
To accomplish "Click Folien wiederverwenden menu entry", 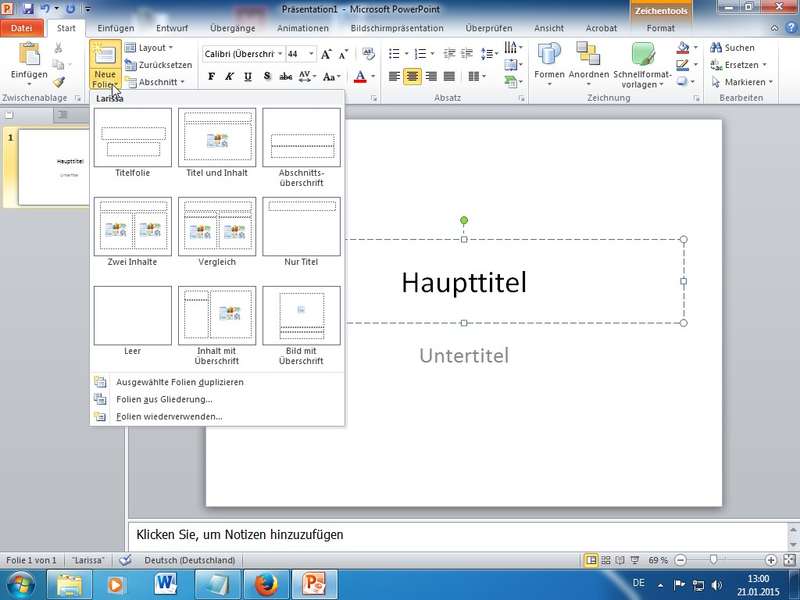I will [x=169, y=416].
